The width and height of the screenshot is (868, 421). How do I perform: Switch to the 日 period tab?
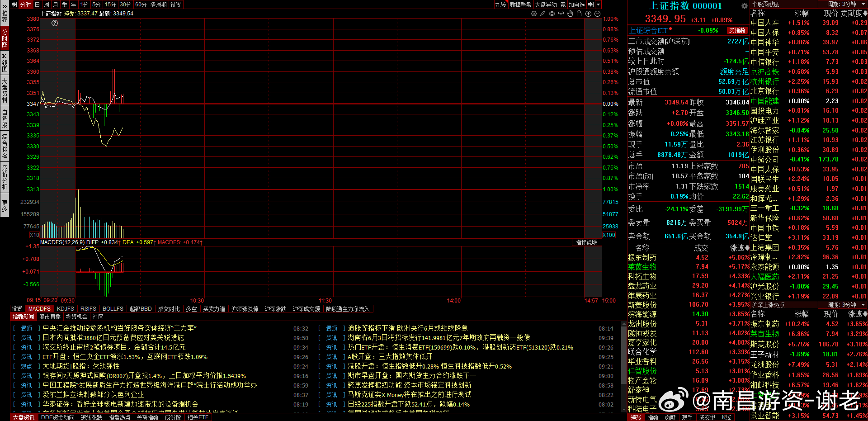click(x=37, y=5)
